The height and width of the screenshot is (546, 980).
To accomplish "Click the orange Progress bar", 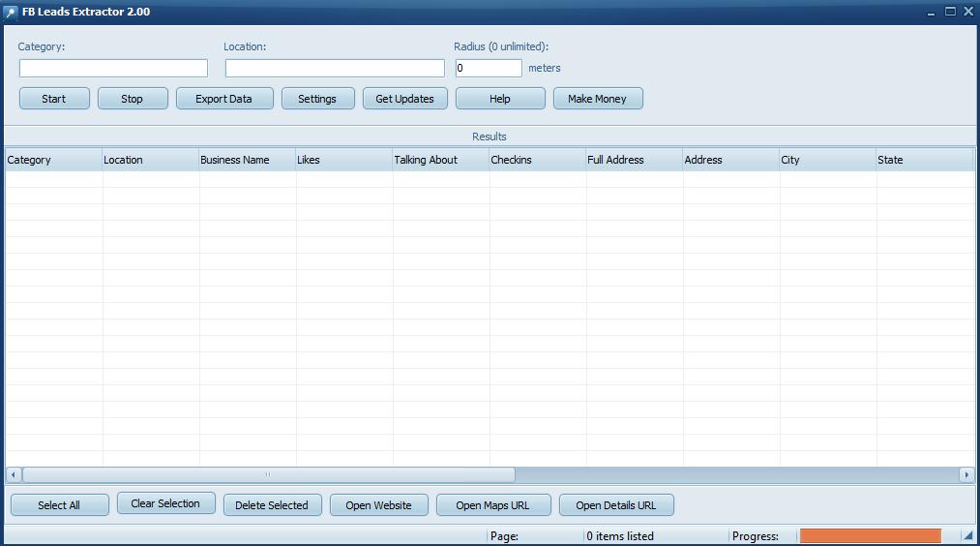I will pyautogui.click(x=870, y=536).
